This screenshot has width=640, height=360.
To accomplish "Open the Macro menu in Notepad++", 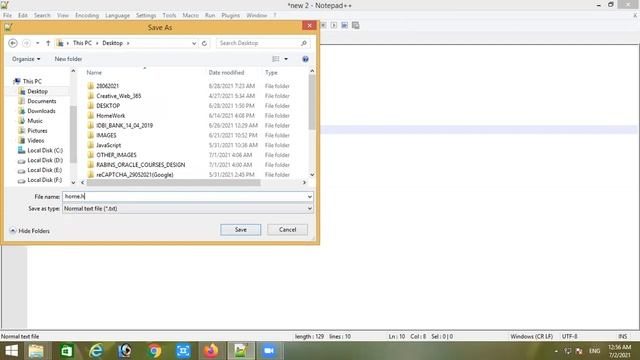I will coord(190,16).
